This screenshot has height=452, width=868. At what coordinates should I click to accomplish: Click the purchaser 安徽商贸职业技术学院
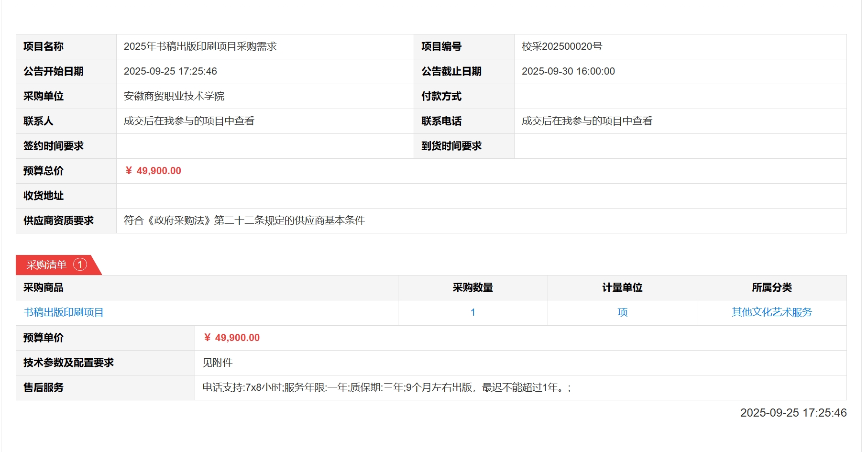tap(174, 96)
